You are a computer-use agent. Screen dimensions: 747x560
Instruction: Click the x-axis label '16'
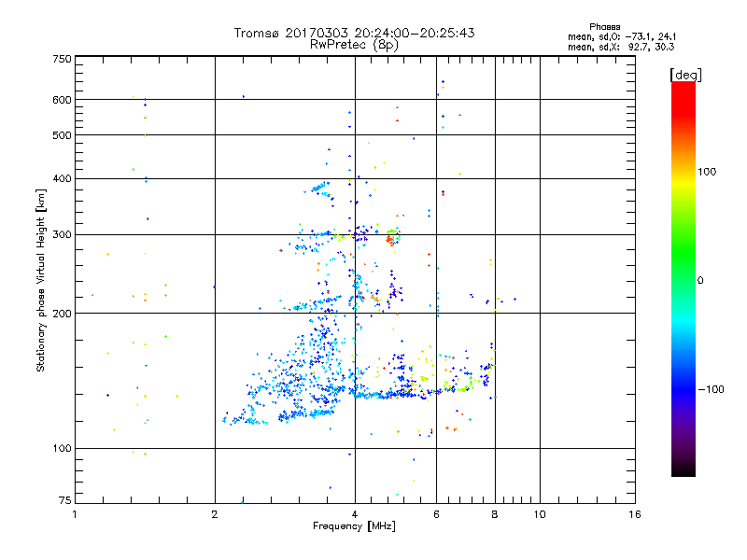[635, 514]
